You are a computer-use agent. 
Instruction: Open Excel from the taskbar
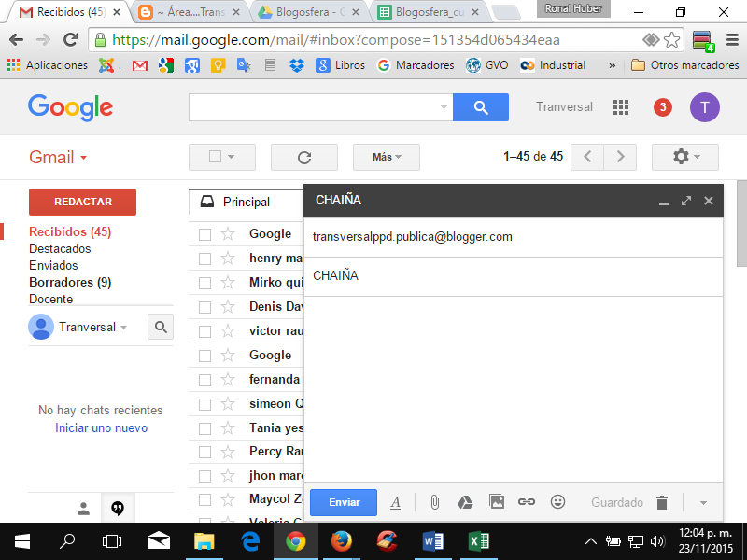(478, 541)
